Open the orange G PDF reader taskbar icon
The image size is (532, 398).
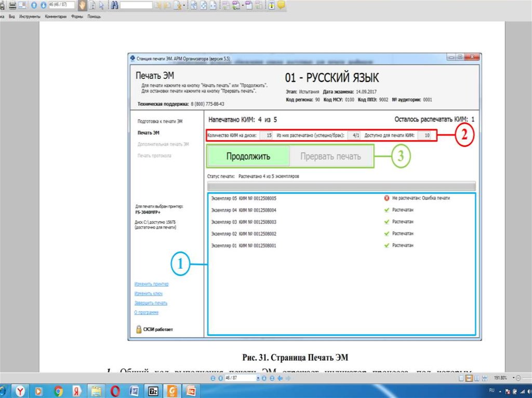coord(172,391)
